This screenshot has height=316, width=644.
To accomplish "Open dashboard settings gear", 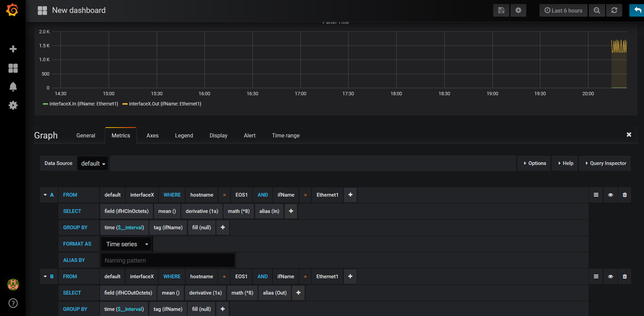I will coord(518,10).
